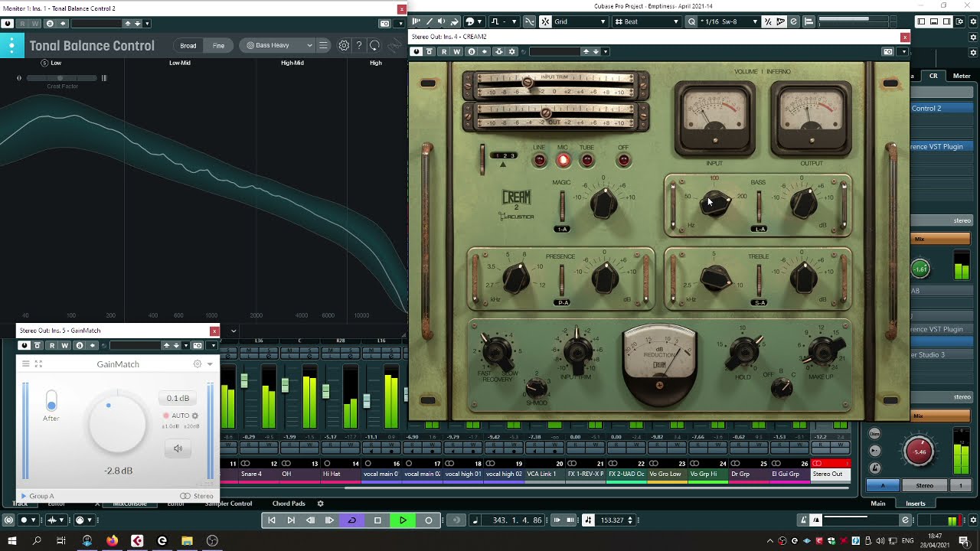Toggle the Low band solo S button
Viewport: 980px width, 551px height.
[x=44, y=63]
